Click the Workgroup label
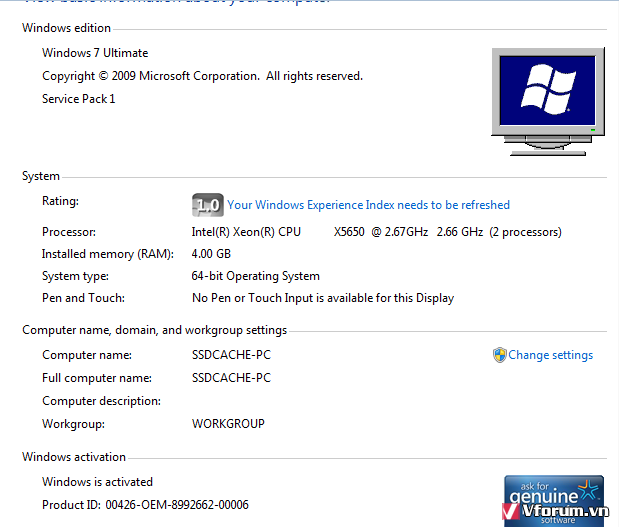This screenshot has height=527, width=619. pyautogui.click(x=73, y=424)
